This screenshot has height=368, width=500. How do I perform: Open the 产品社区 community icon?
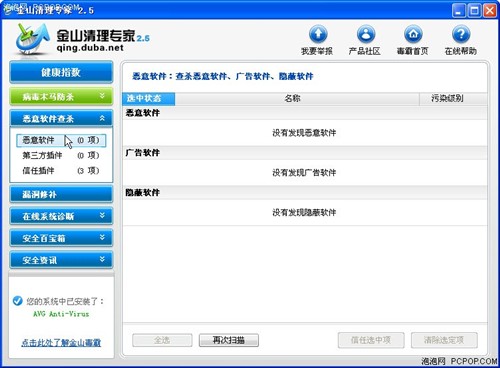[x=366, y=34]
